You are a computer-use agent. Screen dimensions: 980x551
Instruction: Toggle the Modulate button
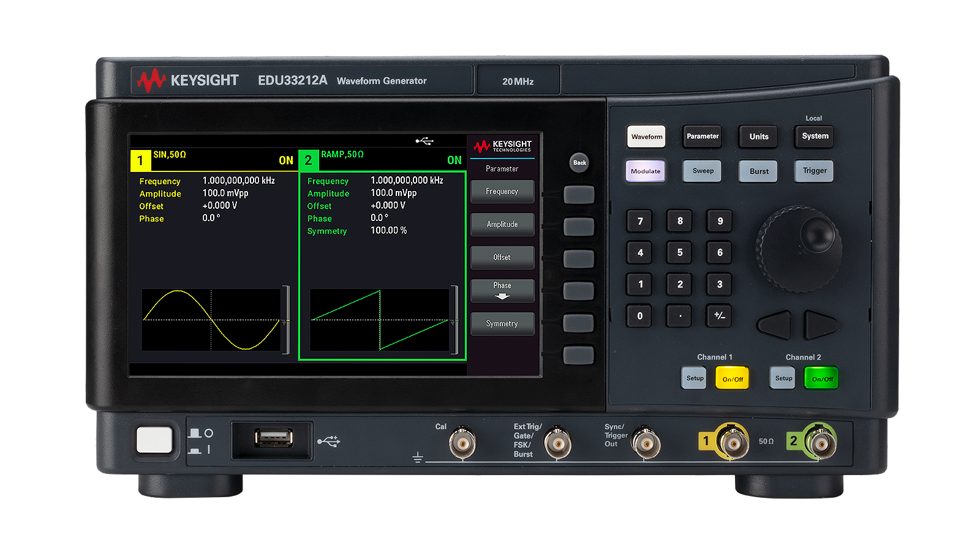646,171
